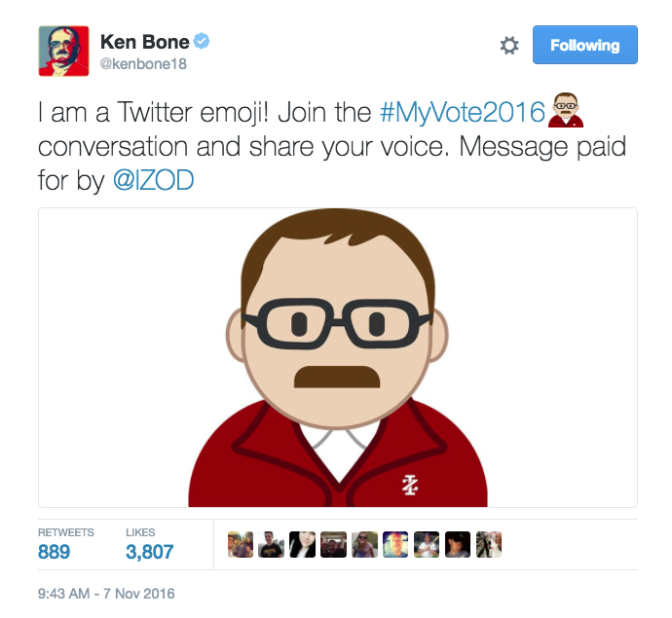This screenshot has height=618, width=672.
Task: Open the #MyVote2016 hashtag link
Action: coord(462,112)
